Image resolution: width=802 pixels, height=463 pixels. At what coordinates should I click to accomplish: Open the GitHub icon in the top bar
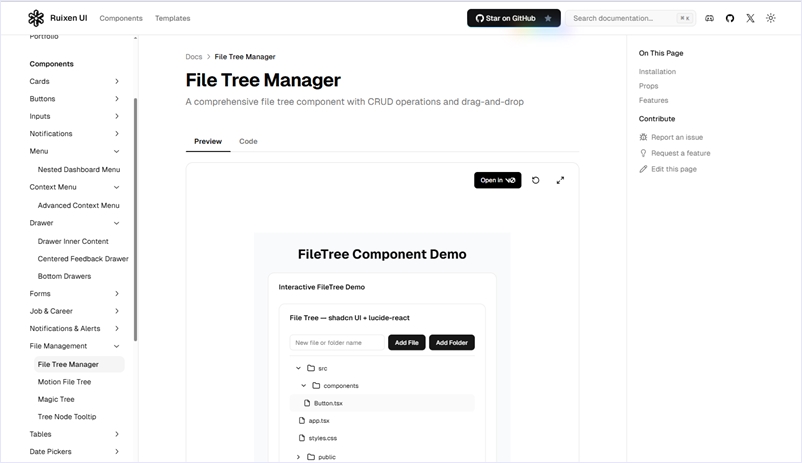730,18
